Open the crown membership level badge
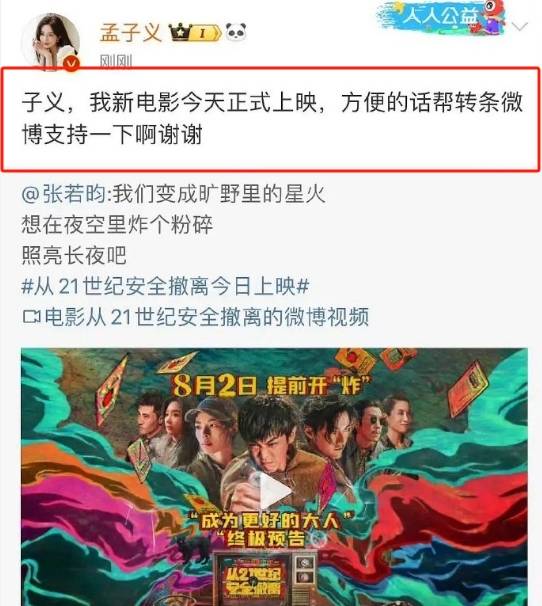 click(195, 33)
